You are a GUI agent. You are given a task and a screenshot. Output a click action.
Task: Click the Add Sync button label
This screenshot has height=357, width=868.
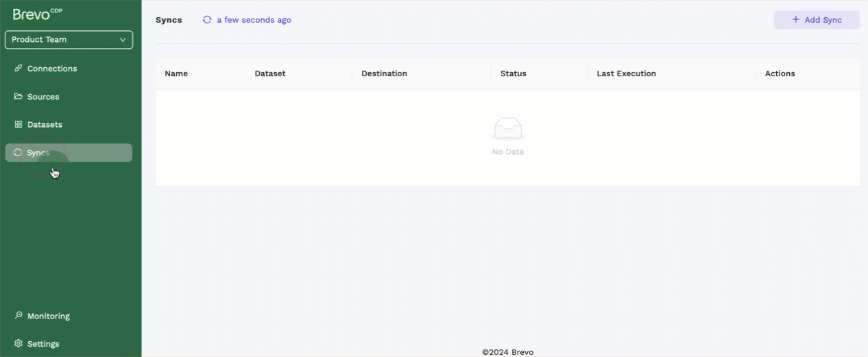[823, 20]
